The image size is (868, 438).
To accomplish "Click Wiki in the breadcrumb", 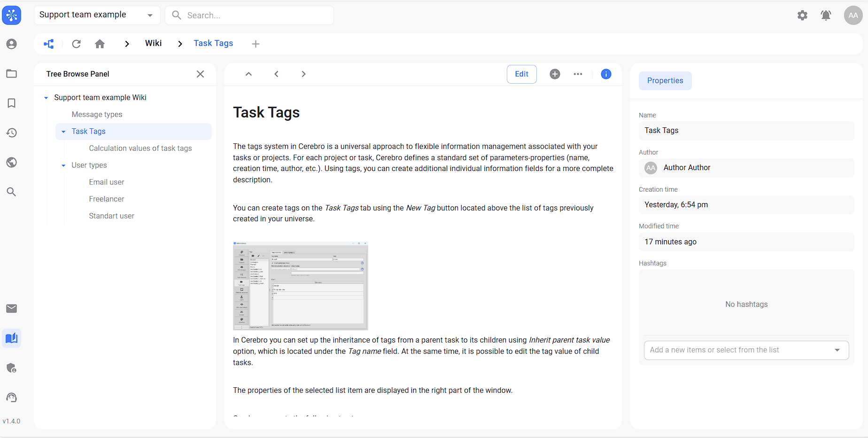I will 153,43.
